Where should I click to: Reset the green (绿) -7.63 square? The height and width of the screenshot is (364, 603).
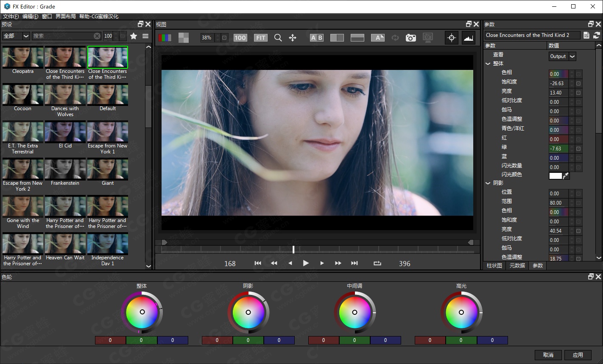578,149
